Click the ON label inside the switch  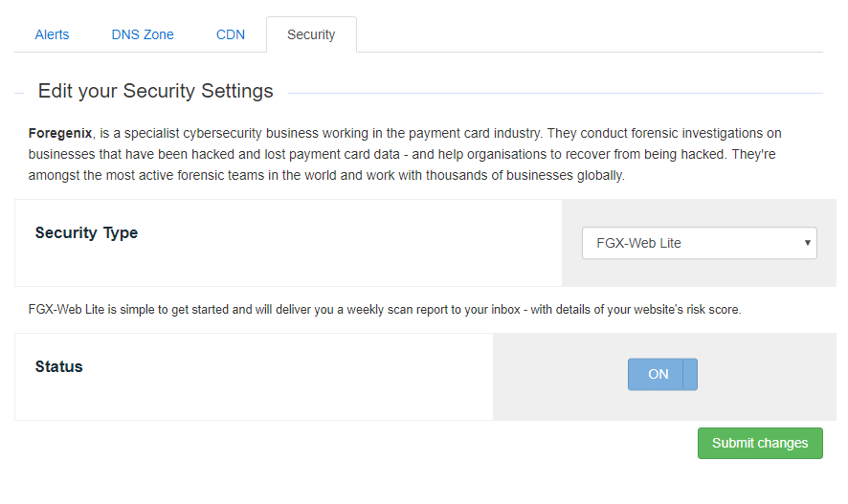click(x=658, y=374)
